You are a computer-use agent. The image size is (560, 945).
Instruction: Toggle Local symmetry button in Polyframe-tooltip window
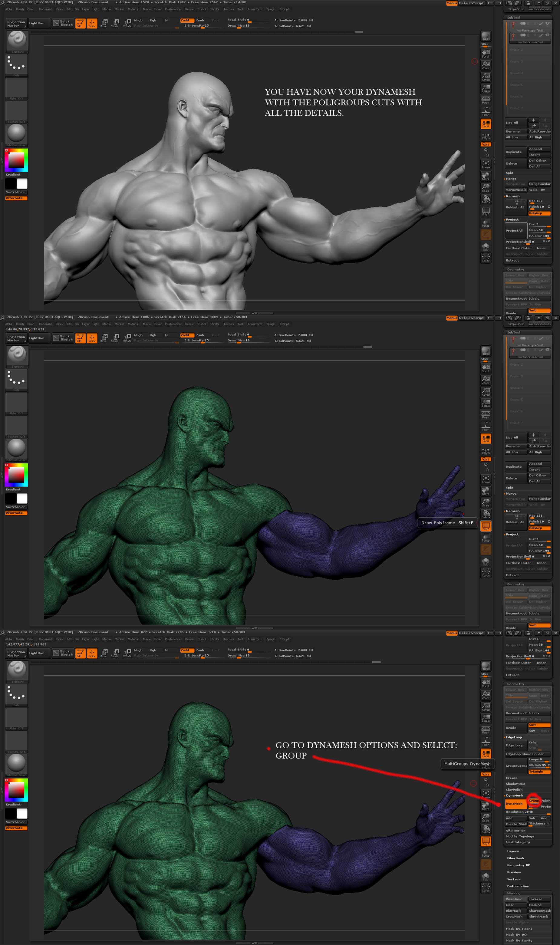pyautogui.click(x=486, y=438)
